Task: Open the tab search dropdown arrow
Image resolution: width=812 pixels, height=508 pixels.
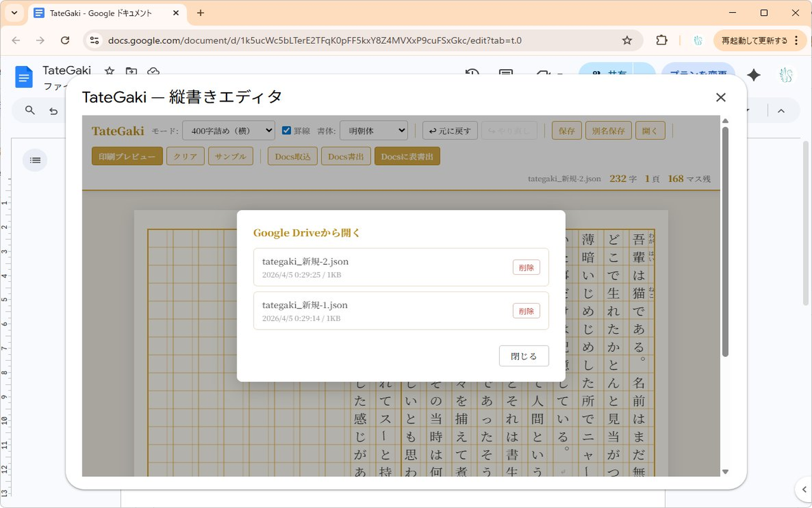Action: (14, 13)
